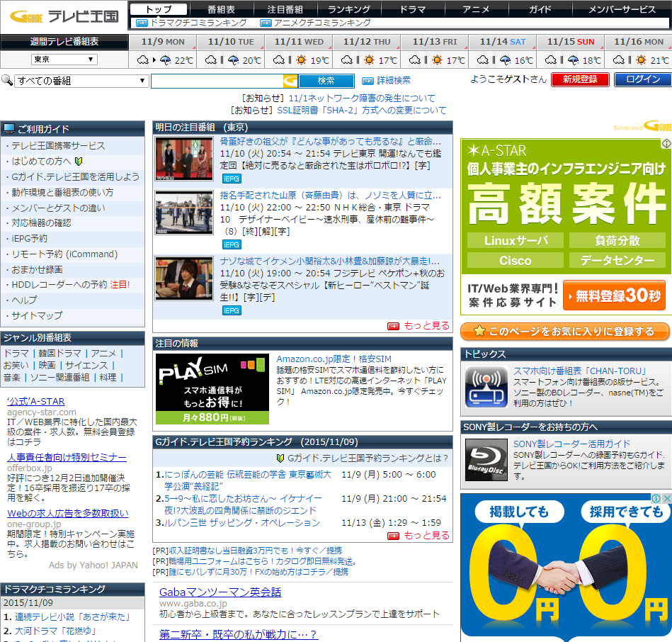Click the router icon for CHAN-TORU topic
This screenshot has width=672, height=642.
click(x=486, y=387)
